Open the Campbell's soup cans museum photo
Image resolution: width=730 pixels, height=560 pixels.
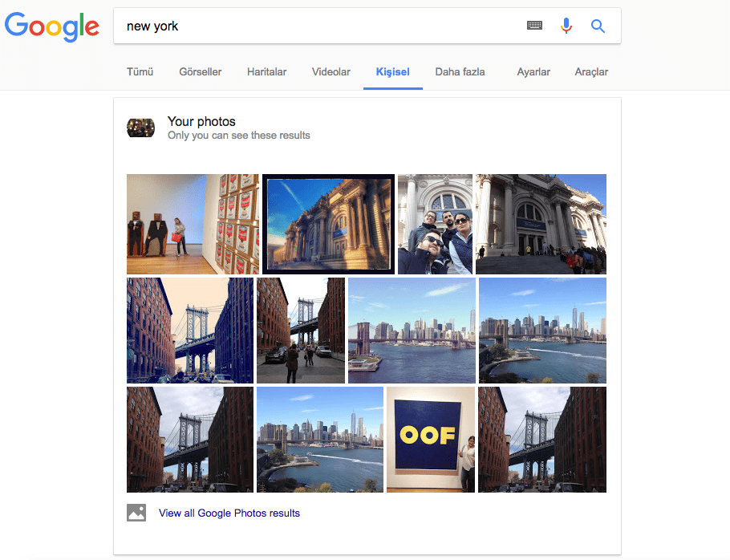193,224
